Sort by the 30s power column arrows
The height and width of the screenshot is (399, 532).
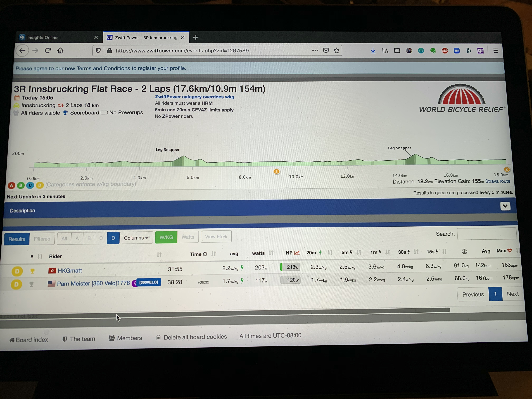(x=416, y=252)
